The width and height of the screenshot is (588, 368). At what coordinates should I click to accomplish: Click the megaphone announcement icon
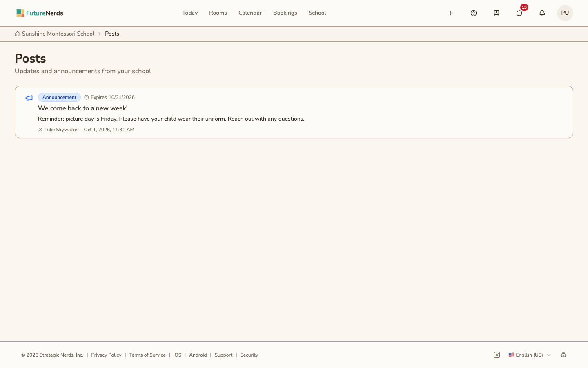[x=29, y=98]
